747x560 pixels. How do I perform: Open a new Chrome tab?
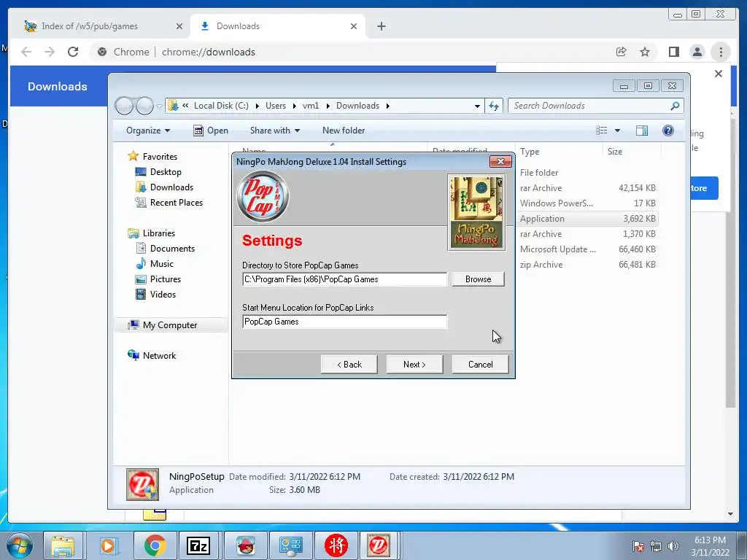click(x=381, y=26)
